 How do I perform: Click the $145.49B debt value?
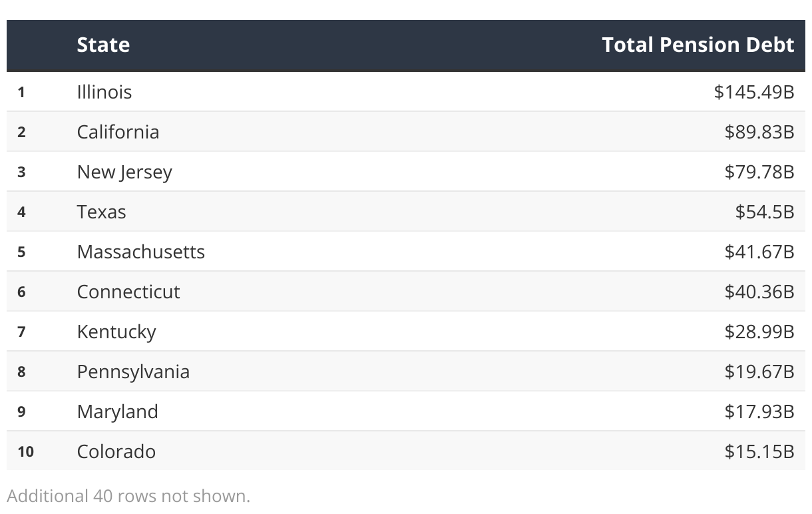(x=753, y=92)
